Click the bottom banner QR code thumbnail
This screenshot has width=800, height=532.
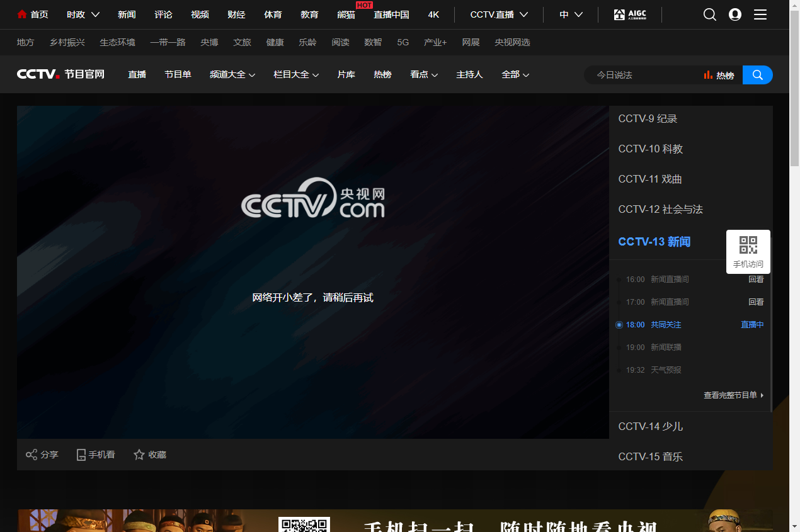(x=304, y=524)
